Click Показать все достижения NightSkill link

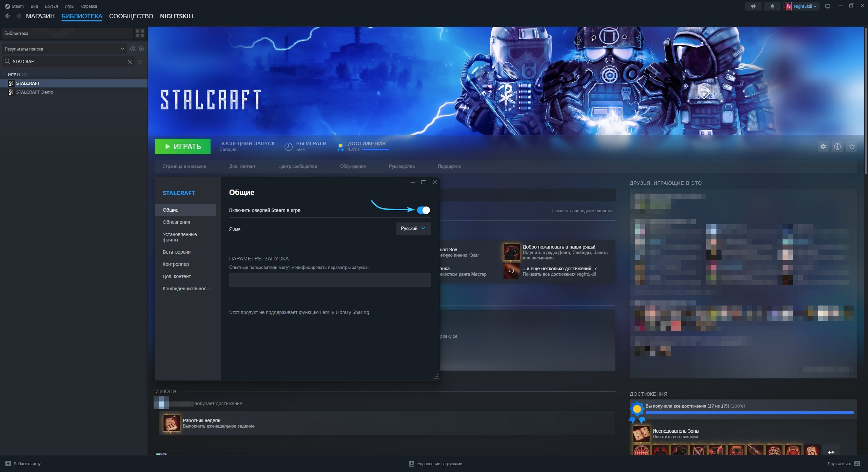point(559,274)
